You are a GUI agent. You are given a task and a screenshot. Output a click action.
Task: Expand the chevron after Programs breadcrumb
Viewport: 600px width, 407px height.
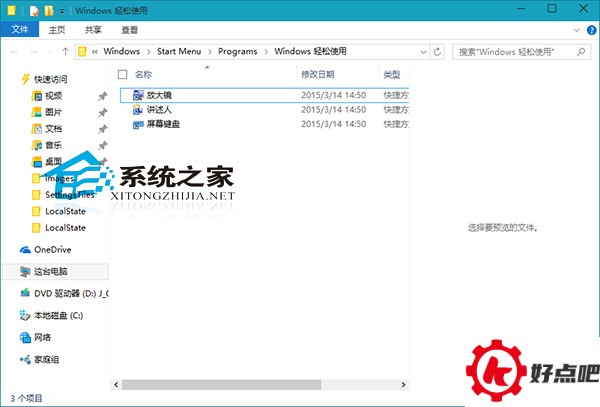click(x=266, y=52)
